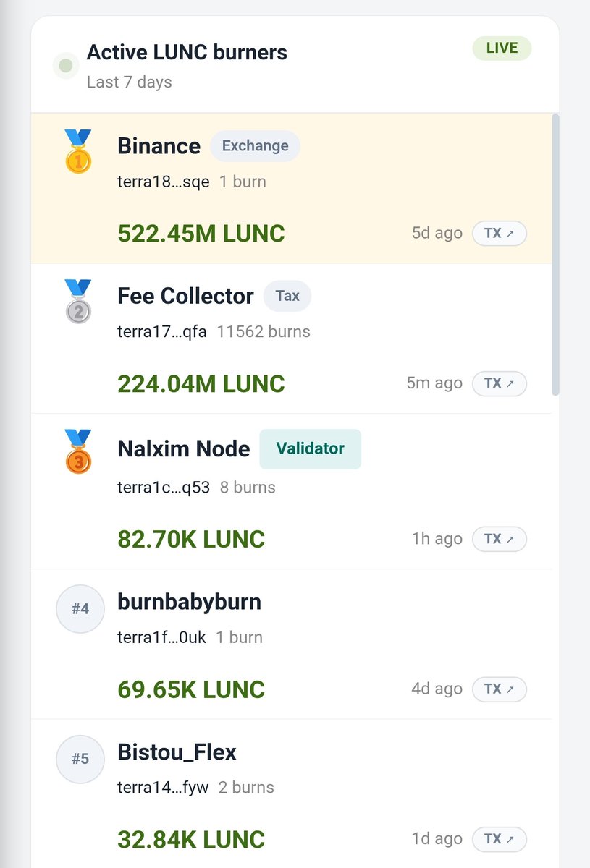Click the external link arrow on Fee Collector's TX
Viewport: 590px width, 868px height.
(x=509, y=383)
